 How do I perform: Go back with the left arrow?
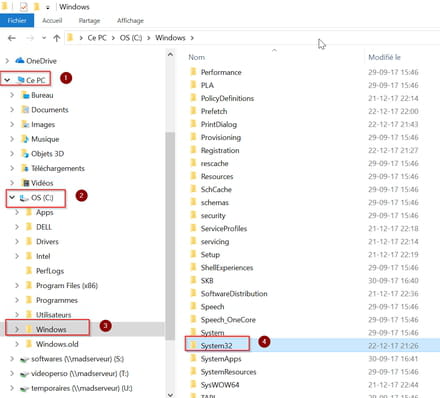[x=12, y=38]
